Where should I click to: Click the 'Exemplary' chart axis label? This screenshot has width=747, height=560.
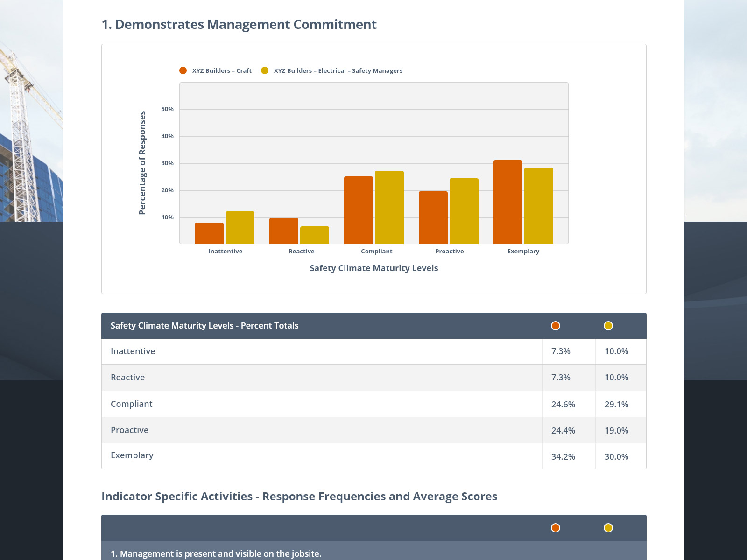[x=523, y=252]
